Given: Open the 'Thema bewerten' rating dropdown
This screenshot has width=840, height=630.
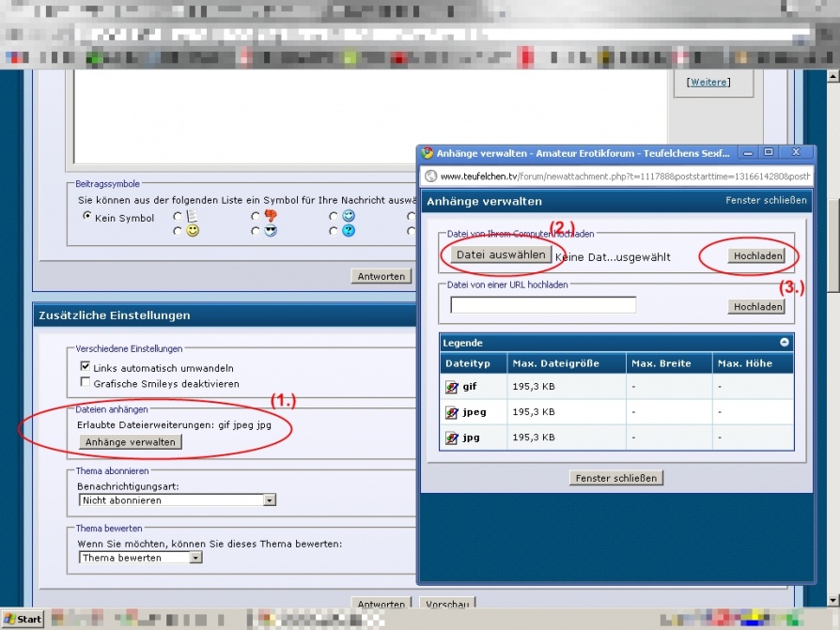Looking at the screenshot, I should click(195, 558).
